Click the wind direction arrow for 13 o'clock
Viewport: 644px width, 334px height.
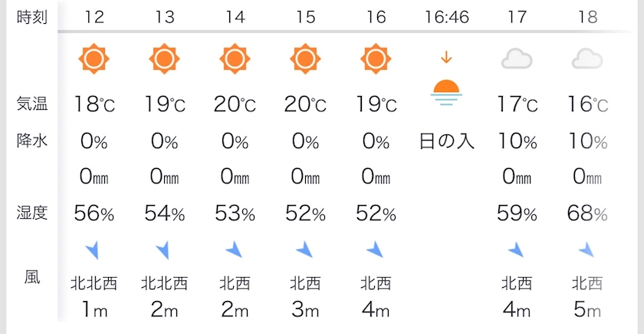[x=163, y=250]
